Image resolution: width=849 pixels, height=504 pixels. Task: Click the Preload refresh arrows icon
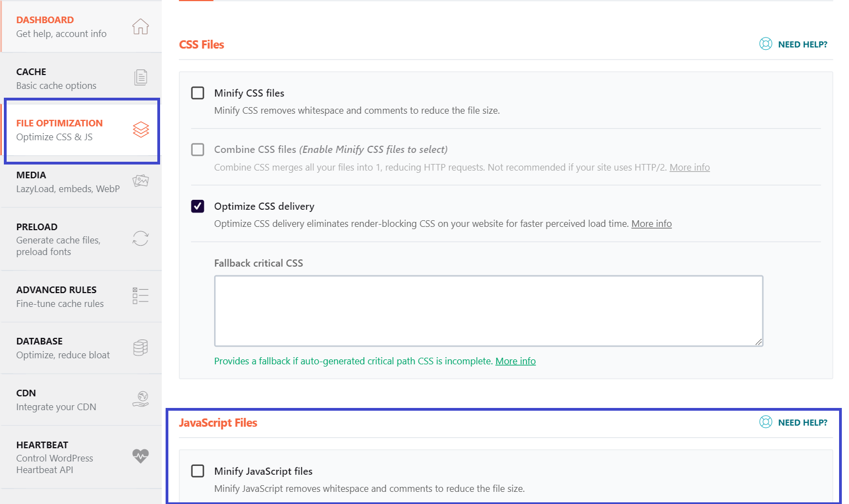coord(141,238)
